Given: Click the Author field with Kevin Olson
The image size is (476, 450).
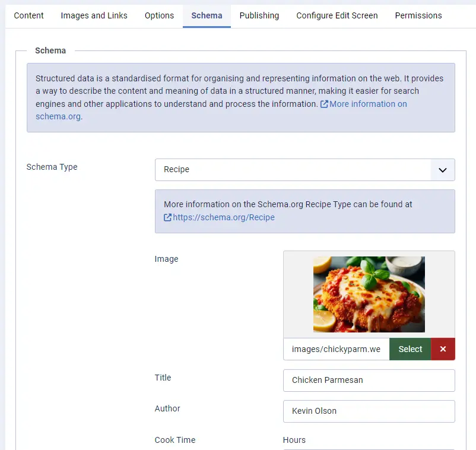Looking at the screenshot, I should pyautogui.click(x=369, y=411).
